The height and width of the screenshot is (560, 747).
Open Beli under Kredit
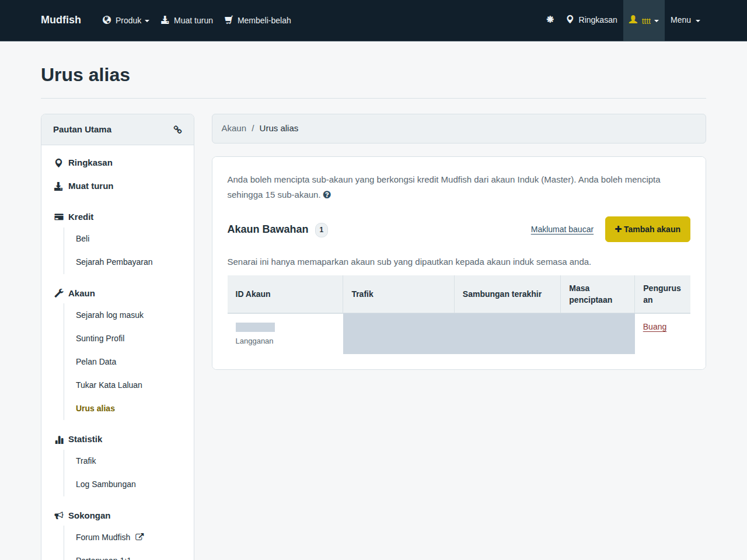(83, 239)
